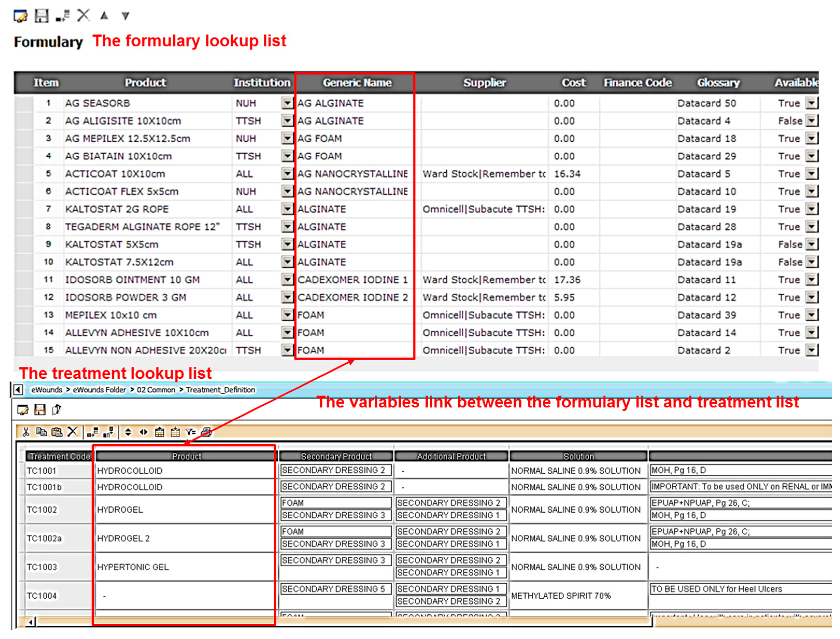The height and width of the screenshot is (639, 840).
Task: Click the X delete icon in Formulary toolbar
Action: (83, 16)
